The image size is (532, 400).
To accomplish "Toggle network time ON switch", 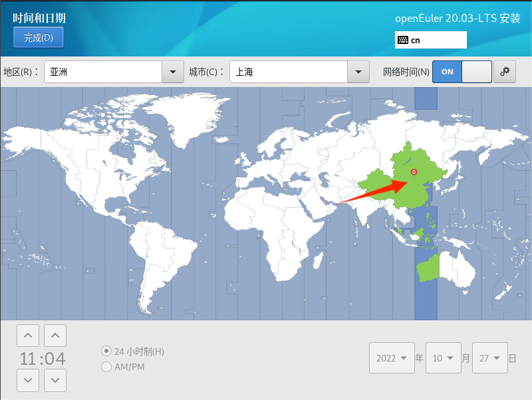I will 462,72.
